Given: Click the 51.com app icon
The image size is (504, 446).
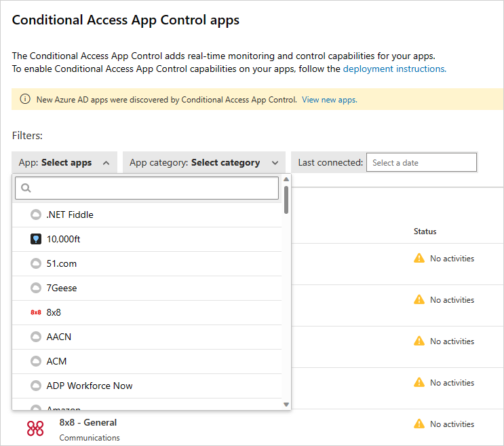Looking at the screenshot, I should click(36, 263).
